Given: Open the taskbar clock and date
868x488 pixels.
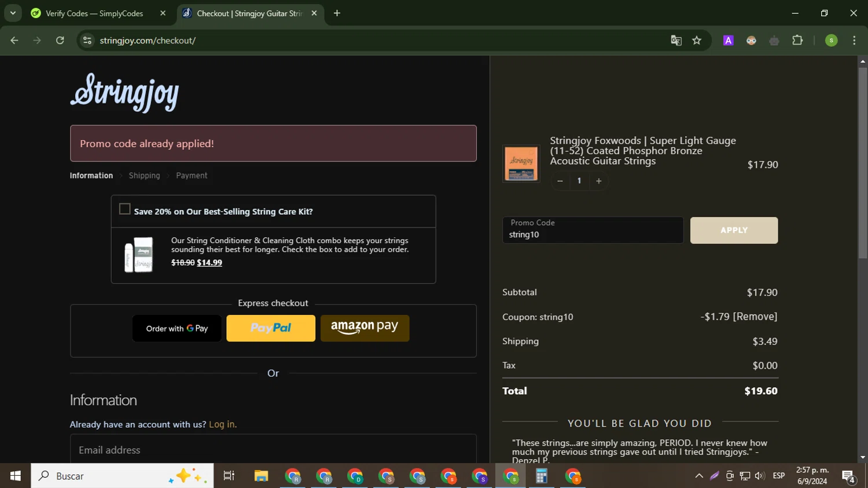Looking at the screenshot, I should pyautogui.click(x=812, y=476).
